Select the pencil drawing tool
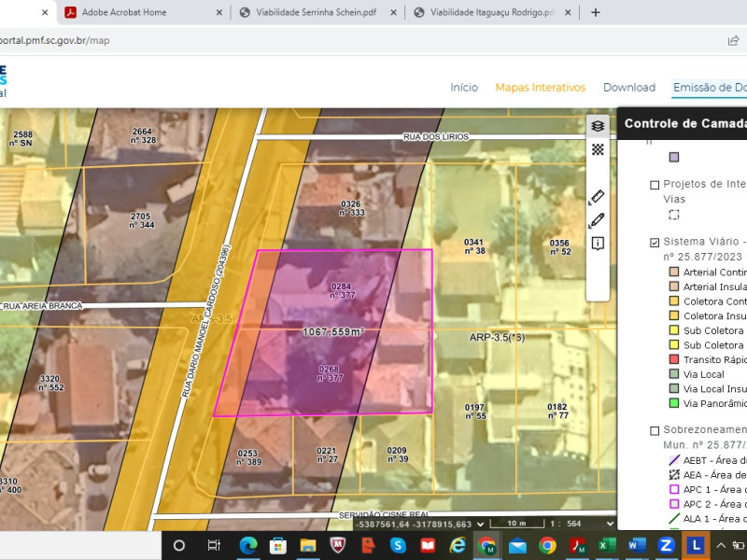This screenshot has height=560, width=747. pyautogui.click(x=597, y=220)
